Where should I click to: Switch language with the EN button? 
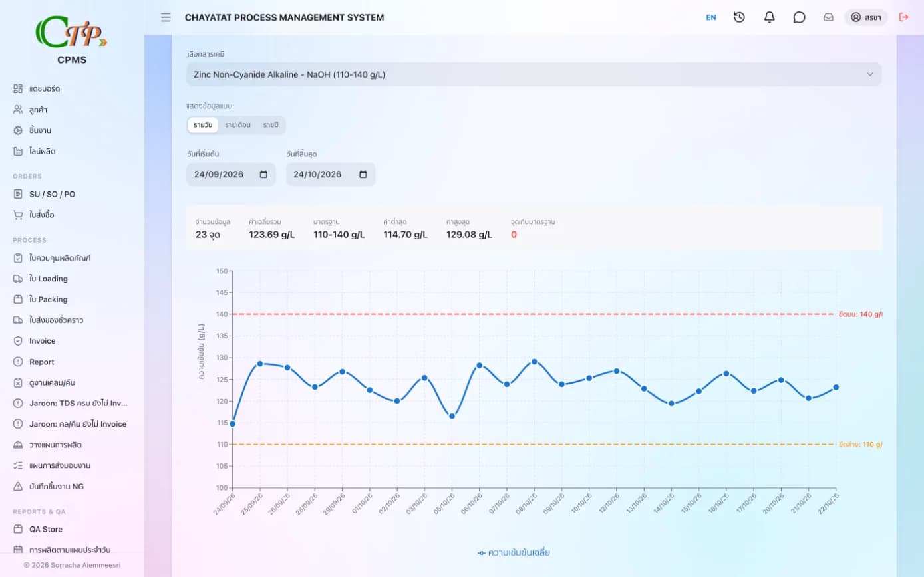711,17
